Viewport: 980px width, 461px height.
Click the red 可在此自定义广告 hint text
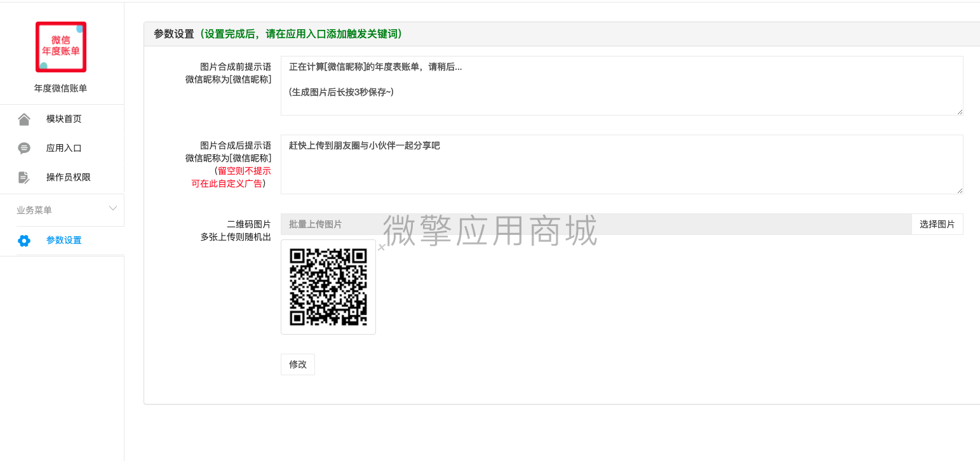(228, 184)
